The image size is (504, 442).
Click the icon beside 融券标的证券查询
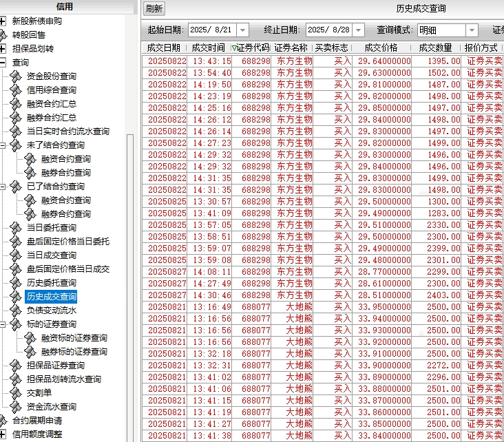point(30,352)
